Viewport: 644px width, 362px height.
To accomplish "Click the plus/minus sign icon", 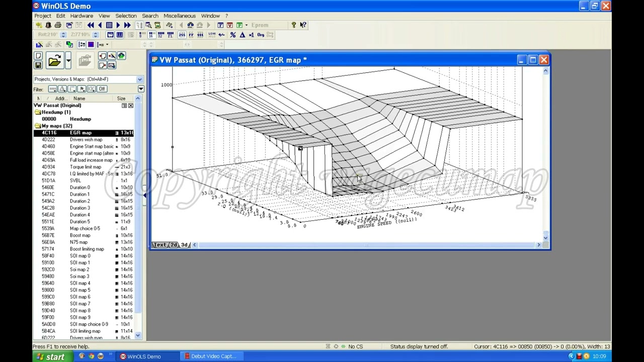I will [221, 35].
